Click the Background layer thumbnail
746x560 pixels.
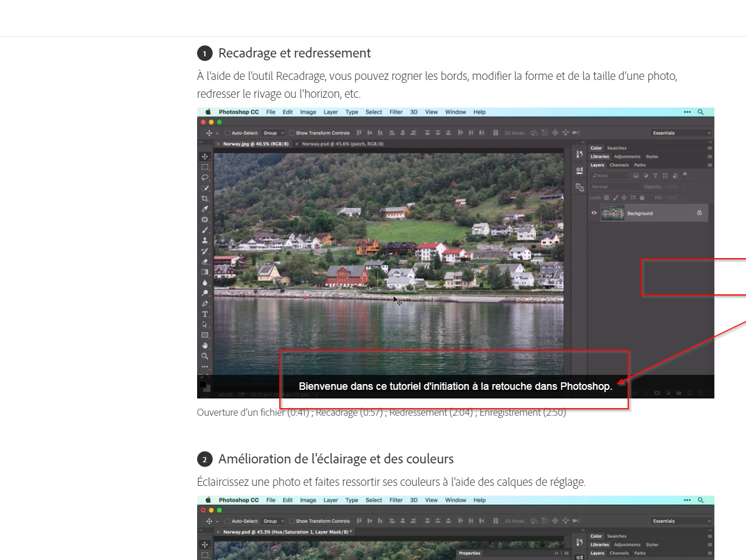613,213
